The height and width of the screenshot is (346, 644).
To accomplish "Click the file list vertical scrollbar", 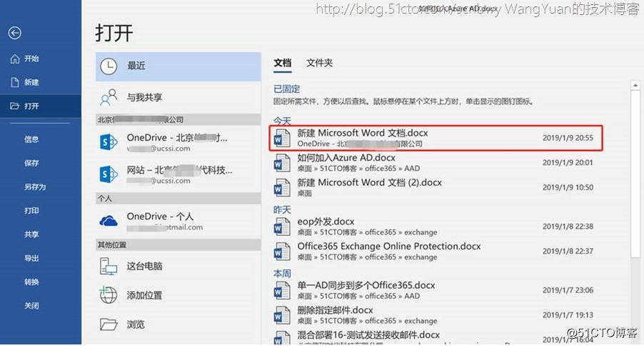I will pos(635,173).
